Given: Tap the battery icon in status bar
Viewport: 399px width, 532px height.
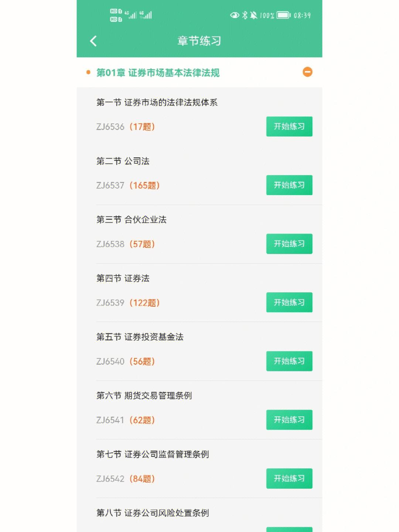Looking at the screenshot, I should click(x=283, y=15).
